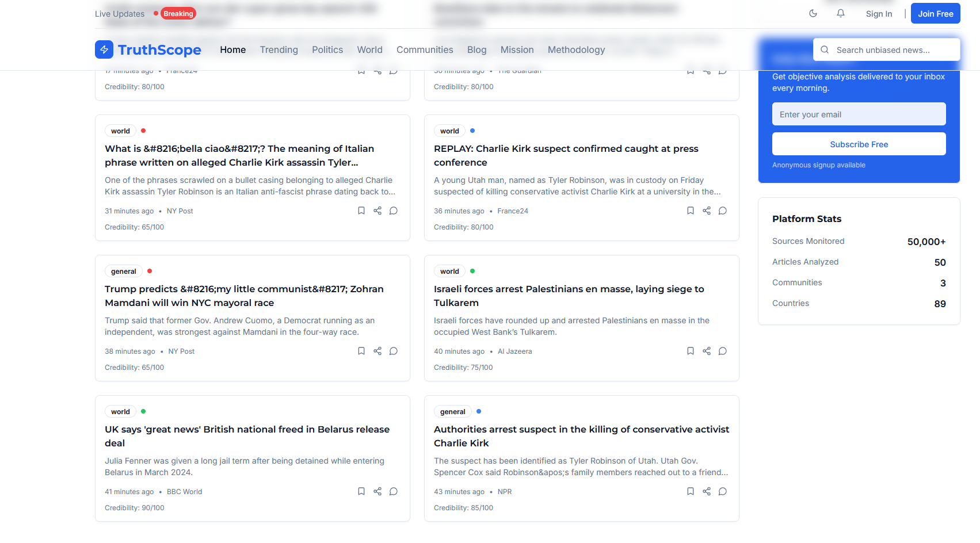Click the Join Free button

[936, 14]
